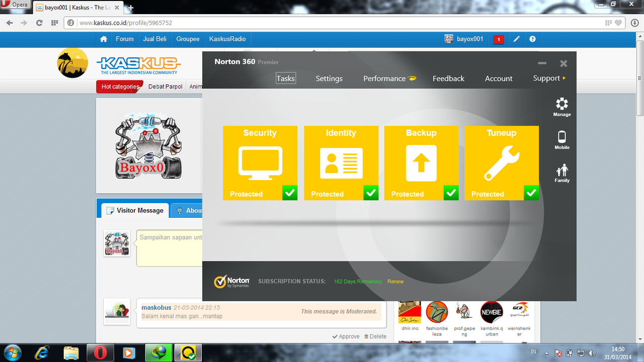This screenshot has height=362, width=644.
Task: Open the Mobile phone icon in Norton
Action: click(x=562, y=140)
